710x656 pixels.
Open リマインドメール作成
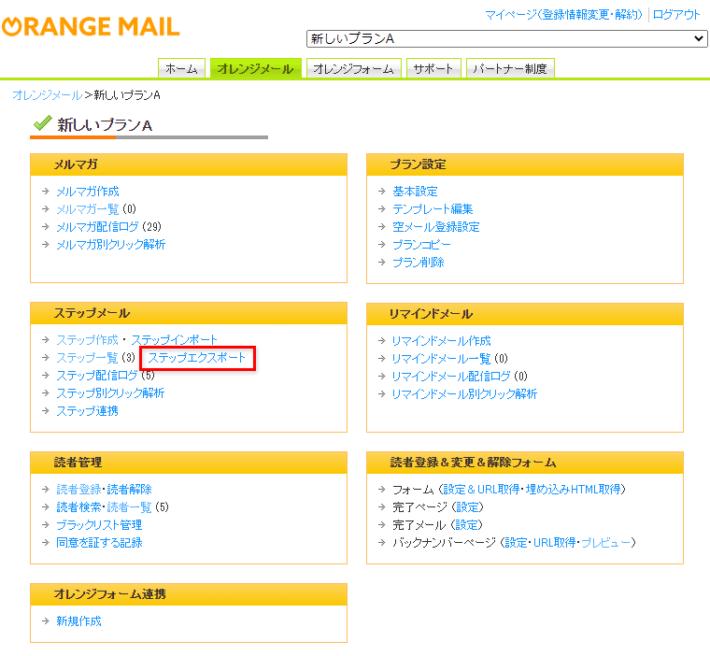click(x=441, y=341)
